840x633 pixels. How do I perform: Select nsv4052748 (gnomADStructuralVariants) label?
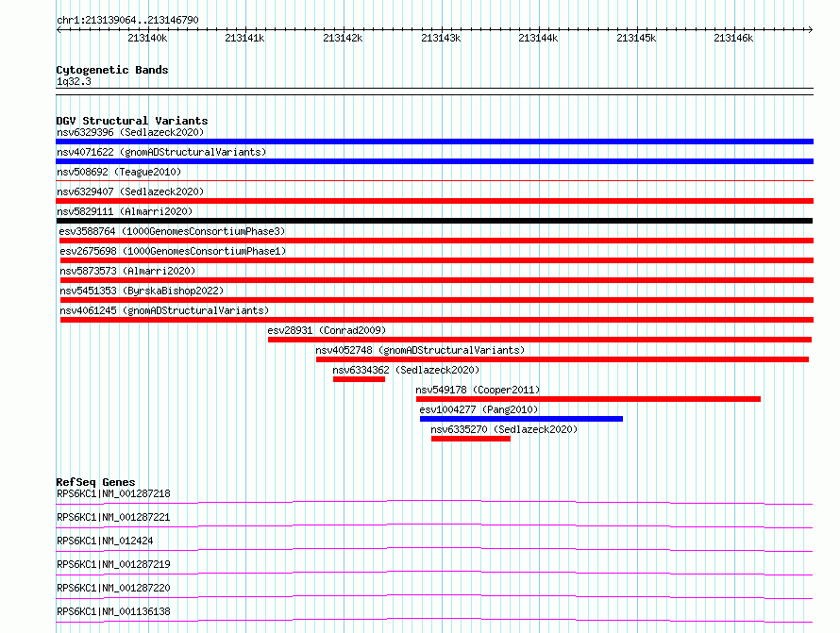420,350
